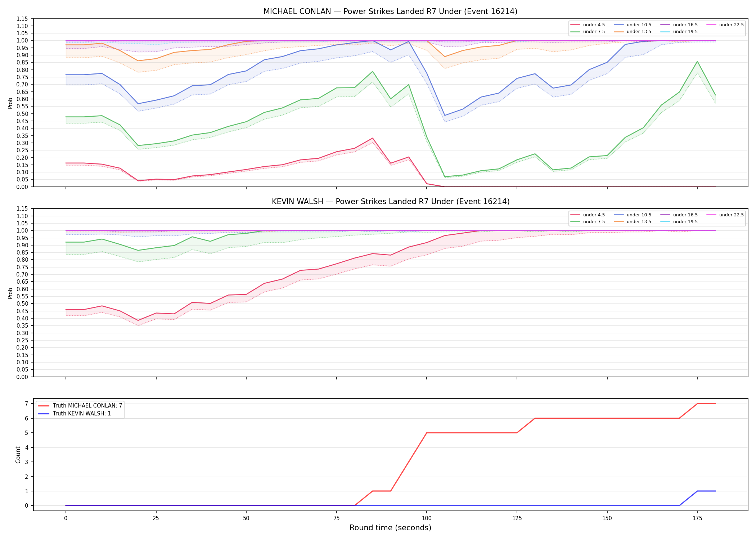The image size is (756, 540).
Task: Click the 'Truth MICHAEL CONLAN: 7' legend entry
Action: click(x=80, y=406)
